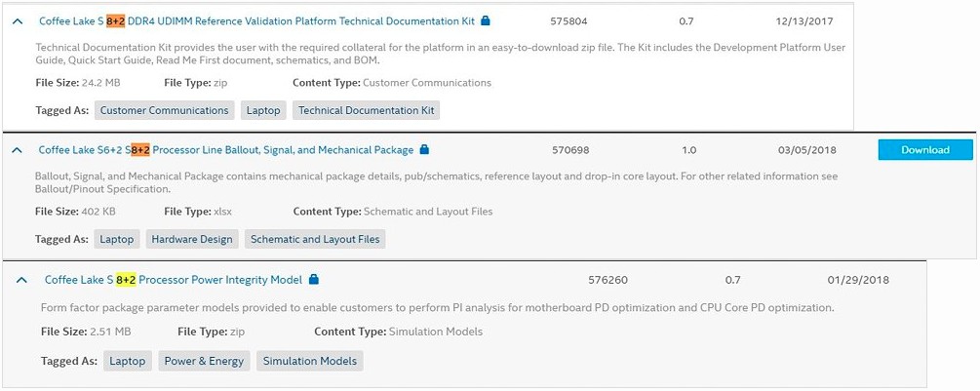
Task: Click lock icon beside Power Integrity Model
Action: [313, 280]
